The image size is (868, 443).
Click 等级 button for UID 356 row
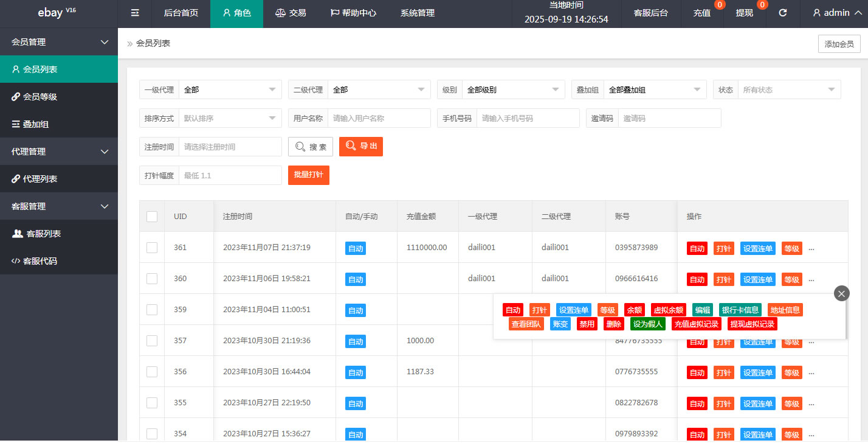792,372
